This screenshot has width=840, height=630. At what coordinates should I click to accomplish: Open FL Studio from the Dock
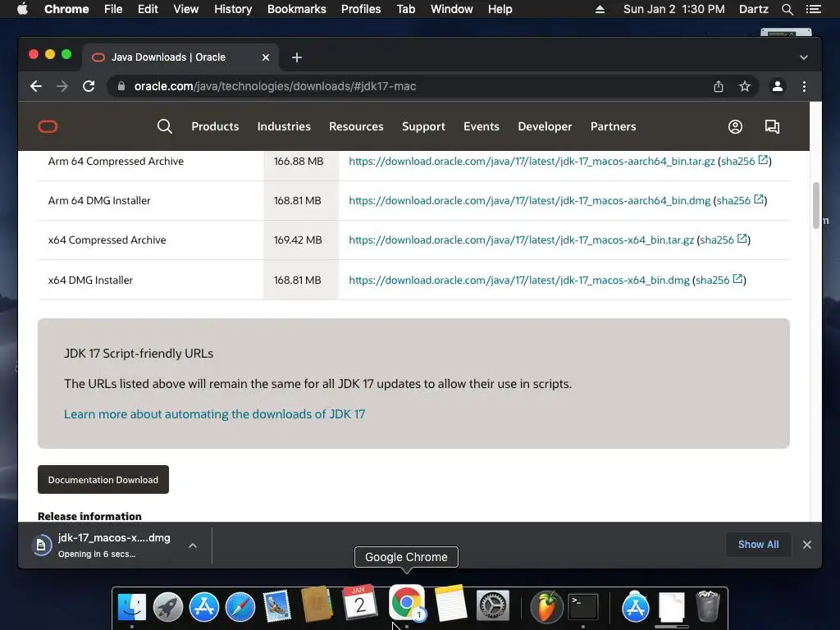(546, 606)
